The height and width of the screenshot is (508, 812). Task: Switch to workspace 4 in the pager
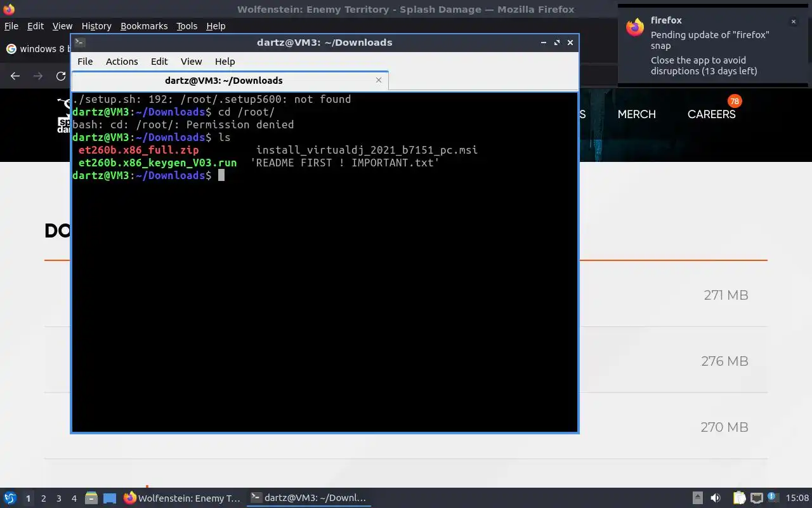coord(74,498)
